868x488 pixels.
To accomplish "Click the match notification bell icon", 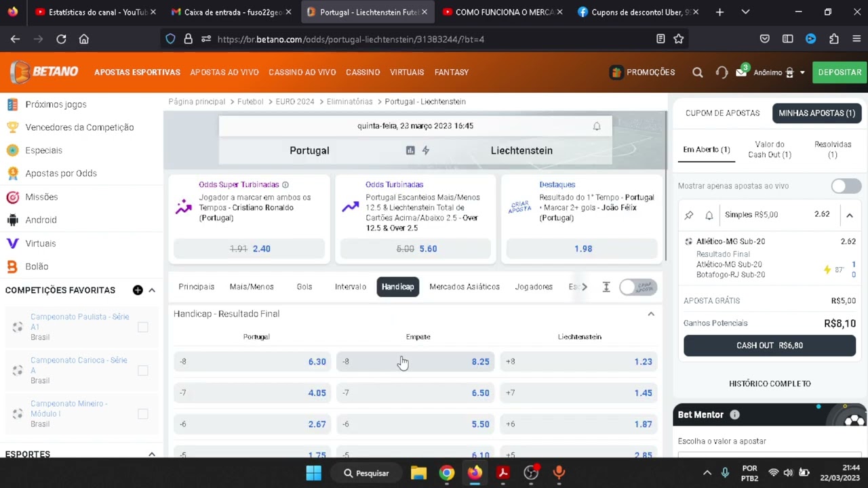I will coord(597,126).
